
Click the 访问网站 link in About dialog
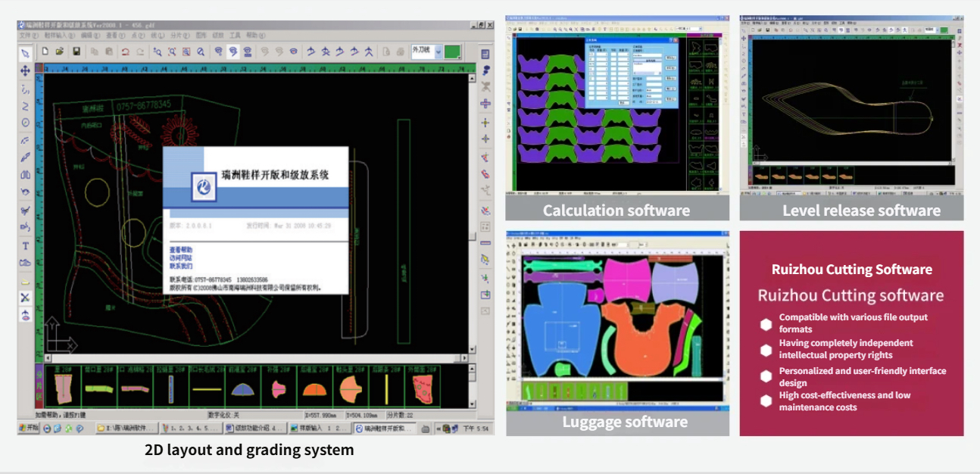pos(181,258)
